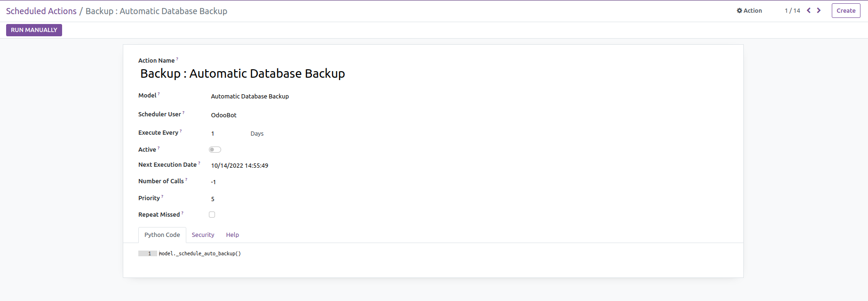Switch to the Security tab
Screen dimensions: 868x301
click(203, 235)
